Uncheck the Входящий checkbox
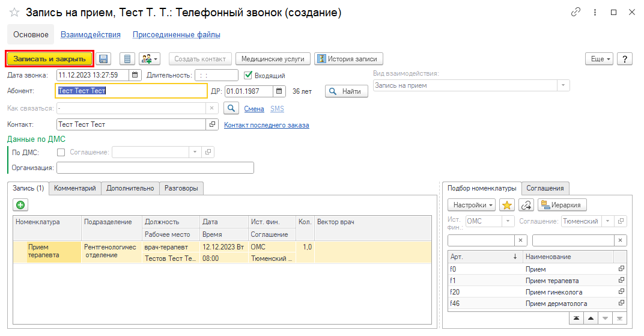This screenshot has height=336, width=644. (x=248, y=75)
